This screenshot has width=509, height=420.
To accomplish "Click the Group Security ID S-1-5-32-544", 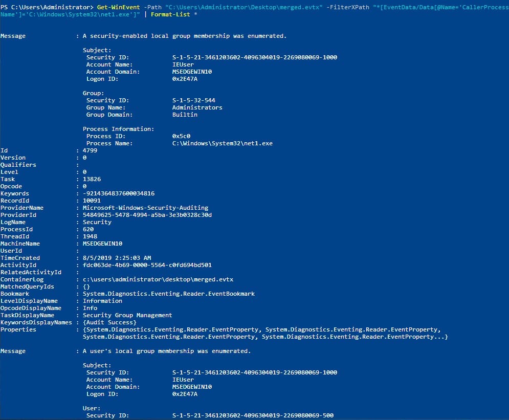I will (193, 100).
